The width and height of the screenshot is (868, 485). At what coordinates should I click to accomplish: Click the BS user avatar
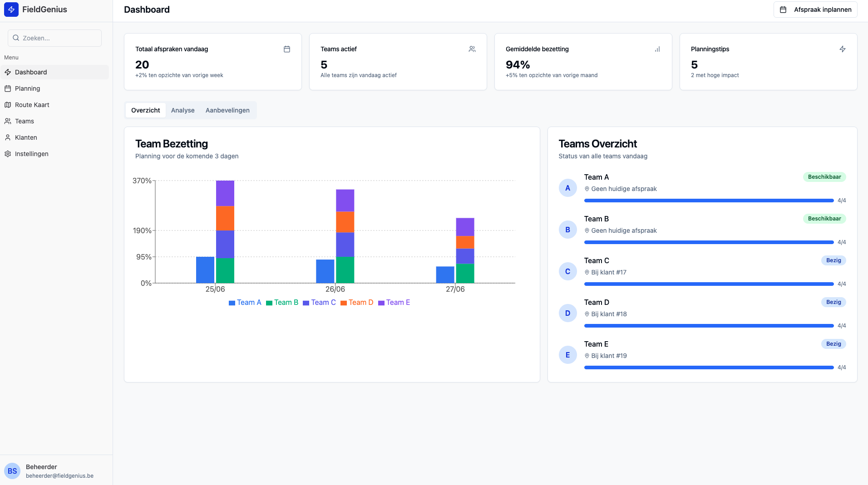(12, 471)
